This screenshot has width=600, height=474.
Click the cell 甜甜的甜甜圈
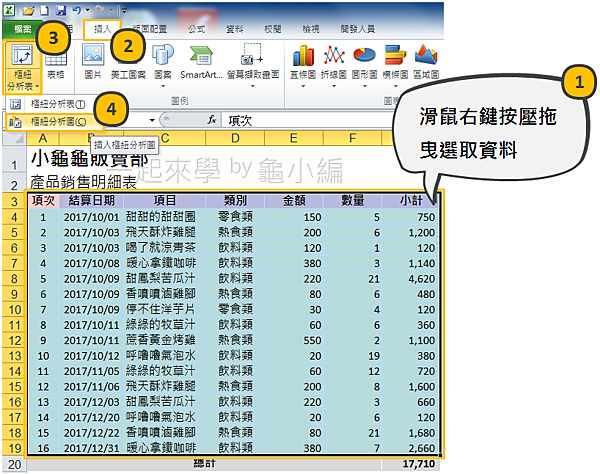click(165, 217)
